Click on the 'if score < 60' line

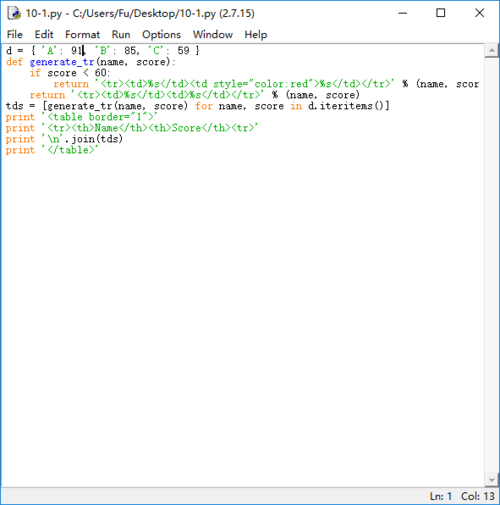(70, 73)
